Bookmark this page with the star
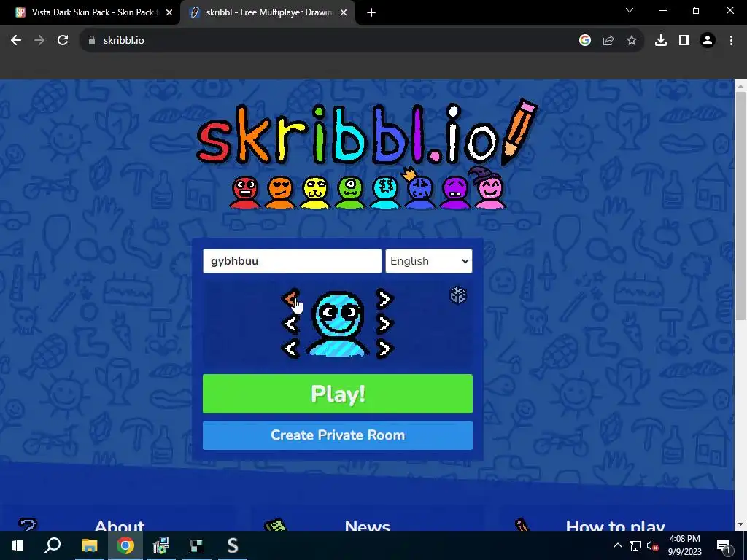This screenshot has width=747, height=560. pos(632,41)
